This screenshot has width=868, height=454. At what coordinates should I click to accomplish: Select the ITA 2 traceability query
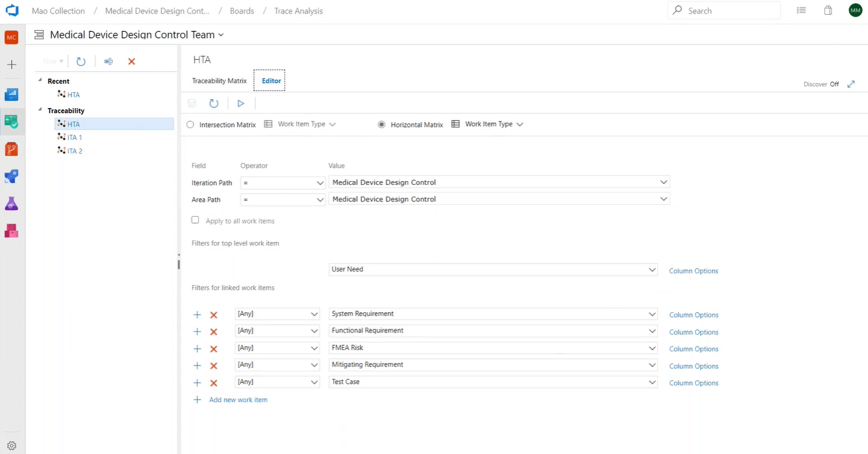tap(74, 151)
